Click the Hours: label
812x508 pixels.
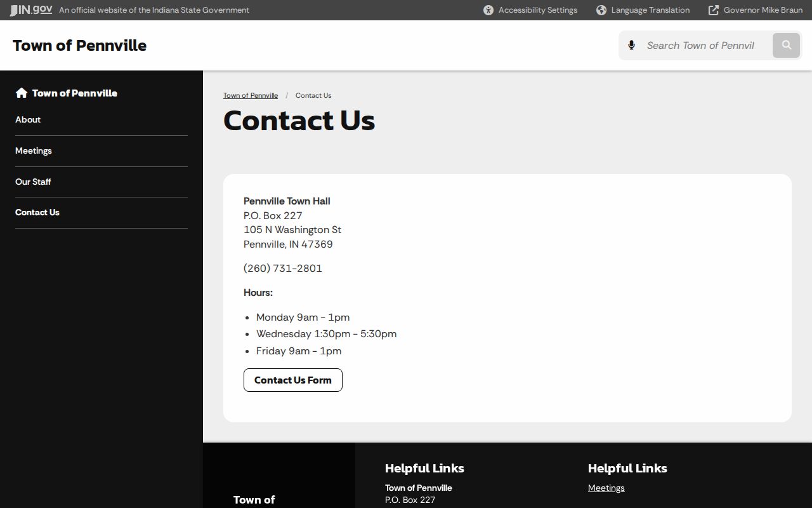(x=258, y=293)
